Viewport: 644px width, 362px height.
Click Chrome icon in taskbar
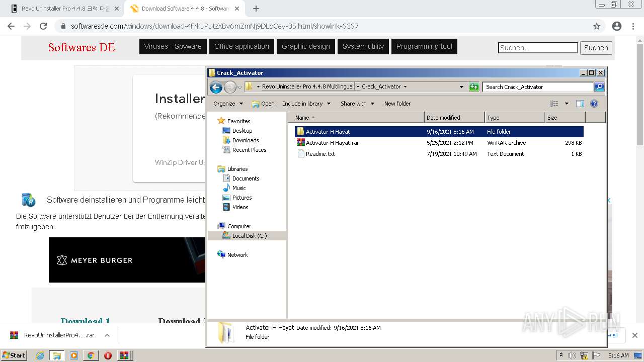[x=91, y=355]
